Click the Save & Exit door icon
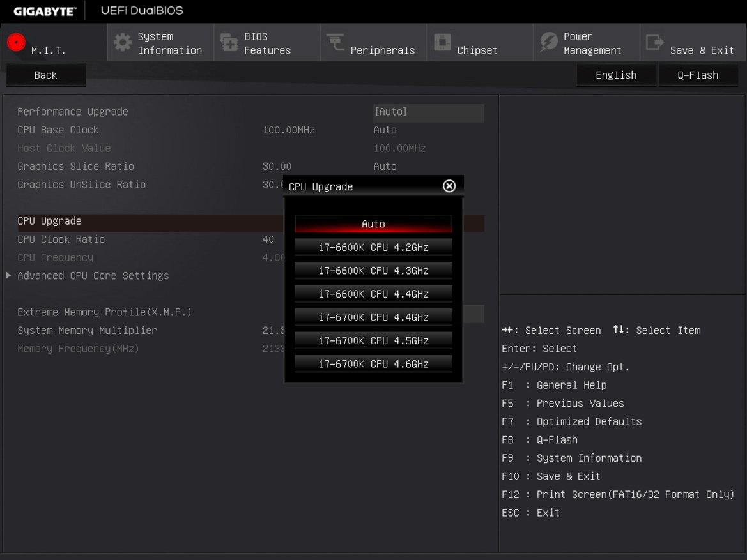This screenshot has height=560, width=747. click(654, 42)
